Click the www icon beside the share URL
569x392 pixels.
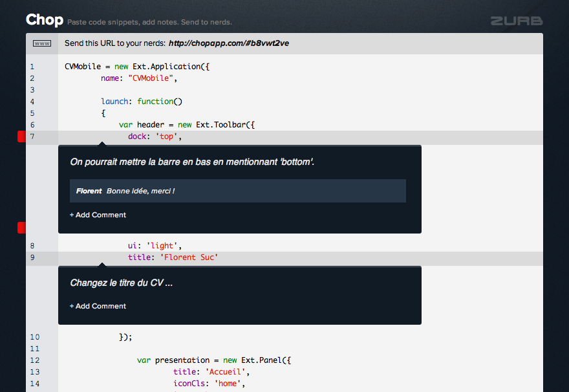[x=42, y=44]
